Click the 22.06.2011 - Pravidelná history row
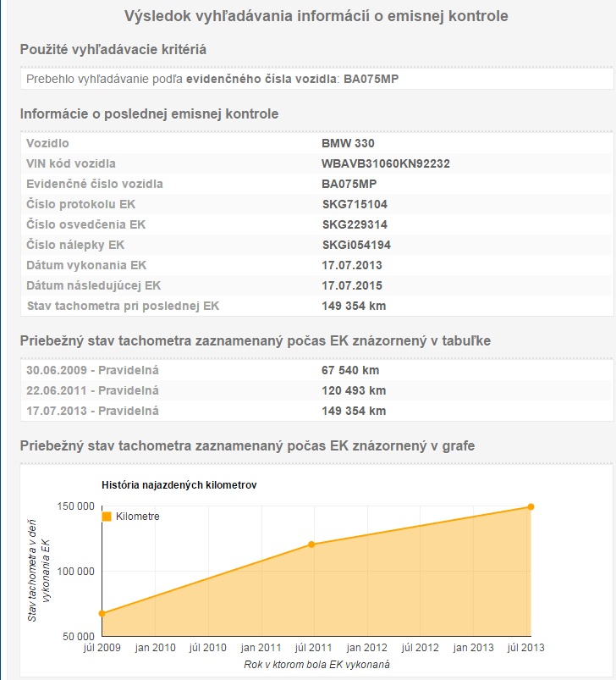 tap(93, 390)
